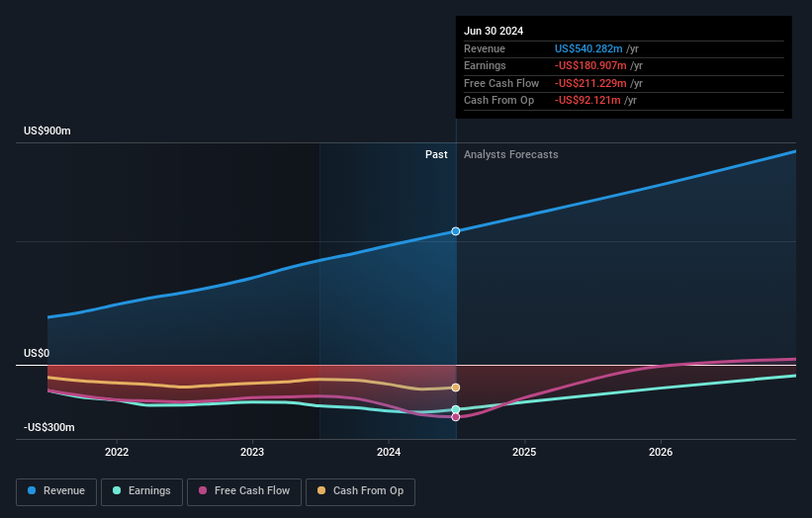Viewport: 812px width, 518px height.
Task: Toggle the Earnings series legend
Action: (x=141, y=491)
